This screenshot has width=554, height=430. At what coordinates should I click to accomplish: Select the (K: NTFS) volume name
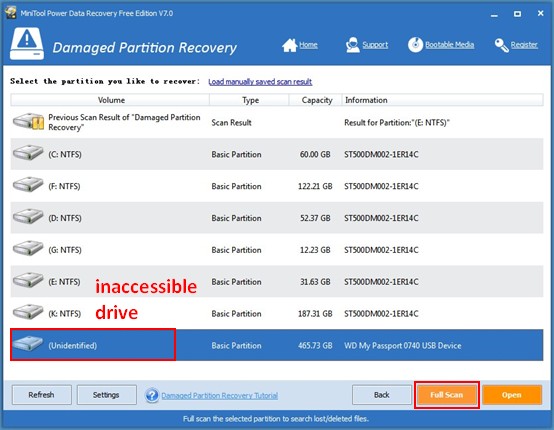[x=65, y=313]
